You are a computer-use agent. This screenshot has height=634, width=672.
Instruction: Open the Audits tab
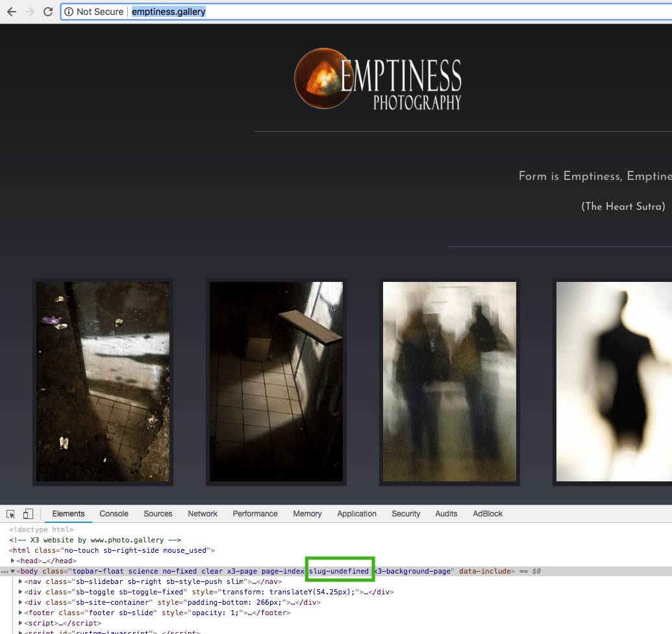(x=446, y=514)
